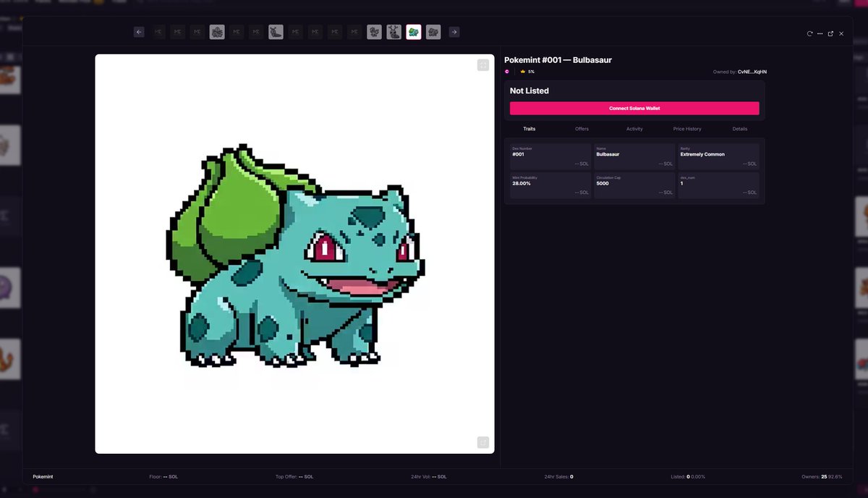Select the highlighted Bulbasaur thumbnail in the carousel

tap(414, 32)
